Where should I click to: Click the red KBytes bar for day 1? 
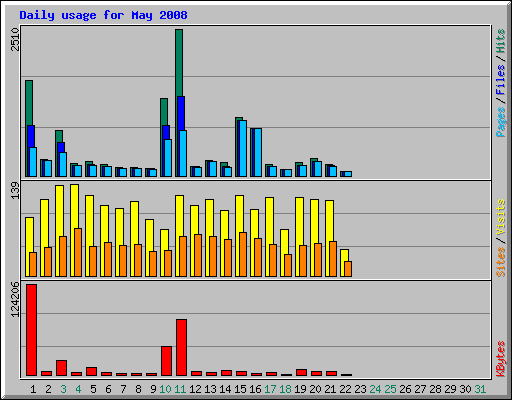pos(32,330)
